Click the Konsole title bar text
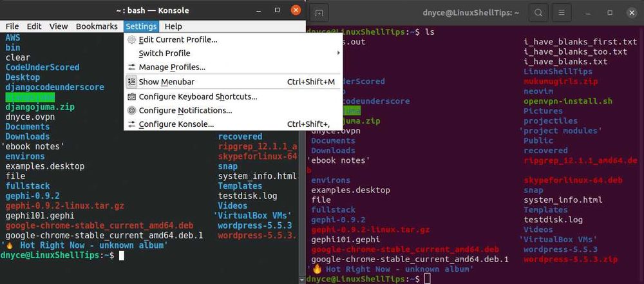644x284 pixels. [x=153, y=10]
